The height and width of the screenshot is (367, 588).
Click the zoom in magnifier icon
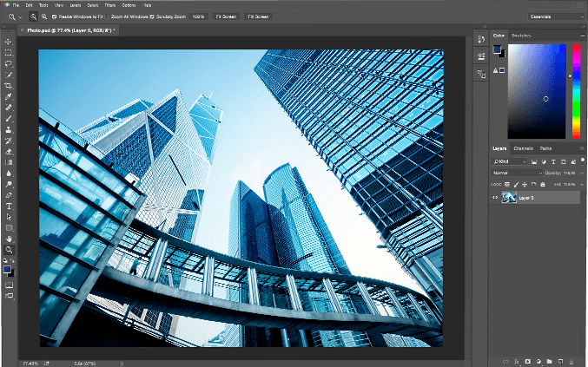[x=33, y=16]
